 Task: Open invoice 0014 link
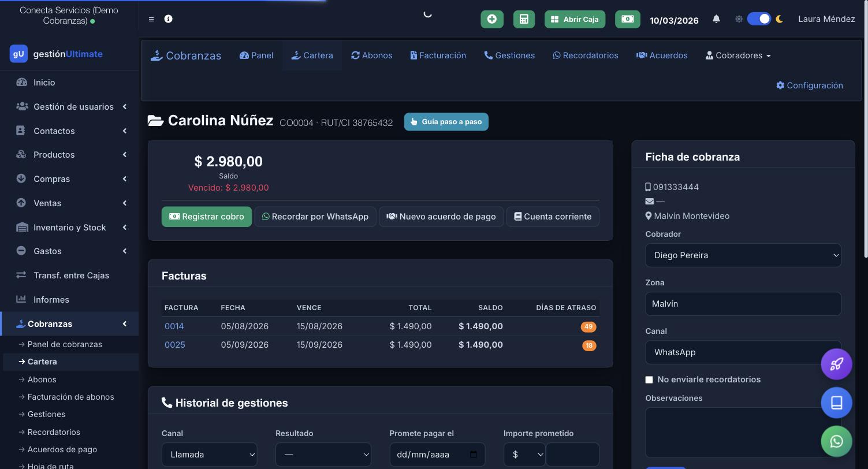coord(174,326)
